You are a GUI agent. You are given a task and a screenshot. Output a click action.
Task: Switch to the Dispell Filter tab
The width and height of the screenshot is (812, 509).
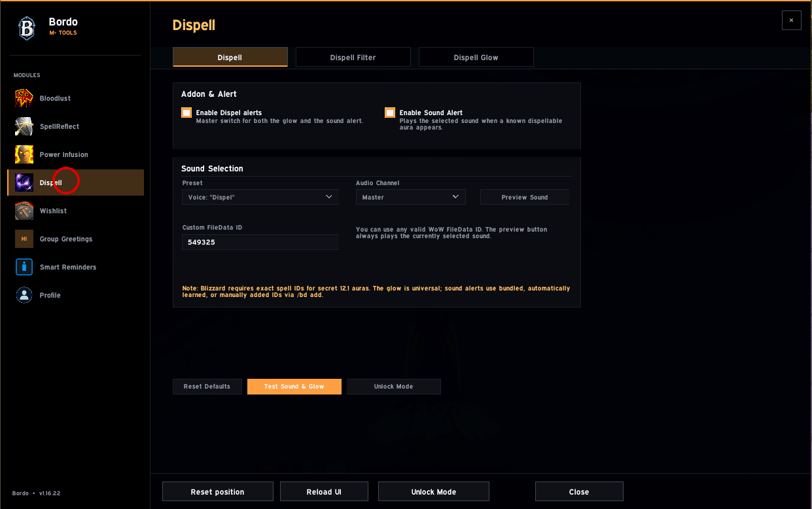pos(353,57)
